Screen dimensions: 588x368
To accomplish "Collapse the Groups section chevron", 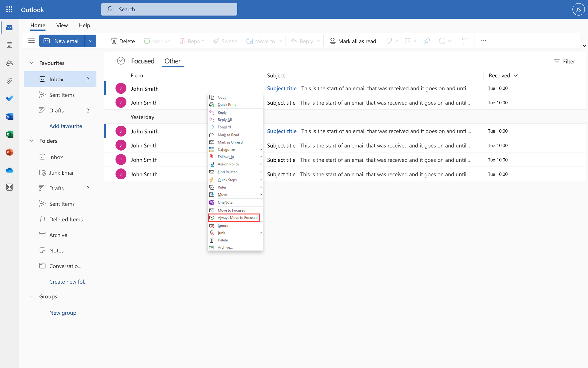I will click(31, 296).
